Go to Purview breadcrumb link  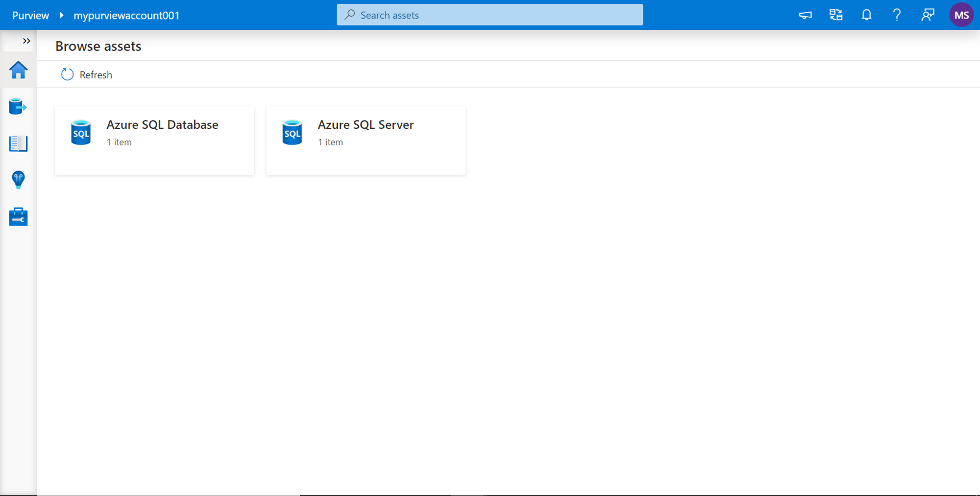(x=30, y=15)
